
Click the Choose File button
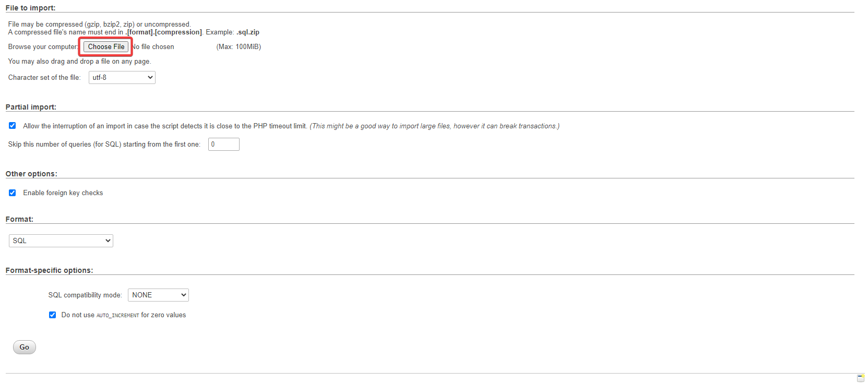tap(106, 47)
